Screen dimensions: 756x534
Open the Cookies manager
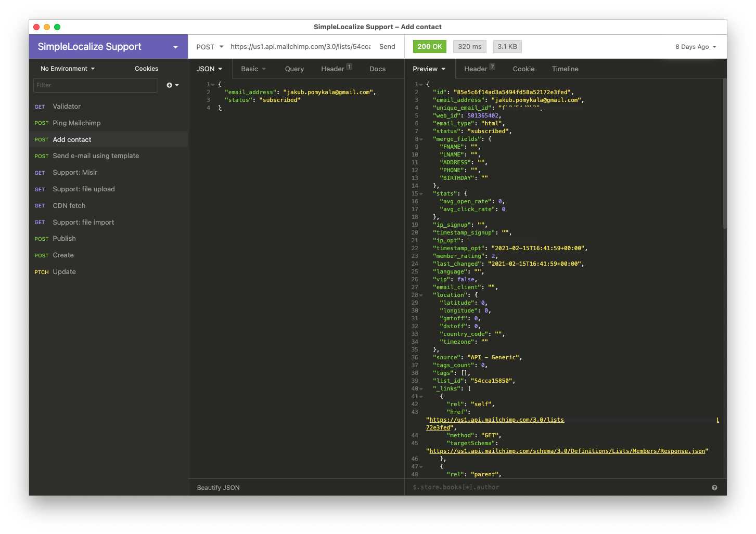click(146, 69)
